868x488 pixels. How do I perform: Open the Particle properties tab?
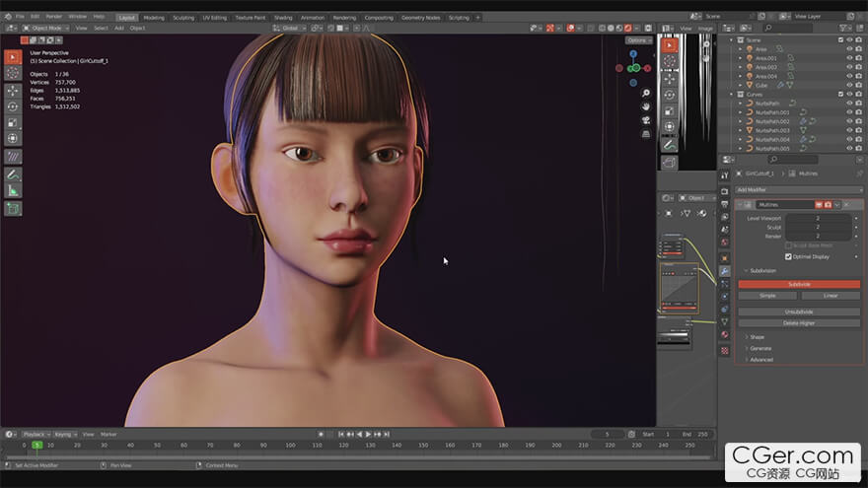click(725, 283)
